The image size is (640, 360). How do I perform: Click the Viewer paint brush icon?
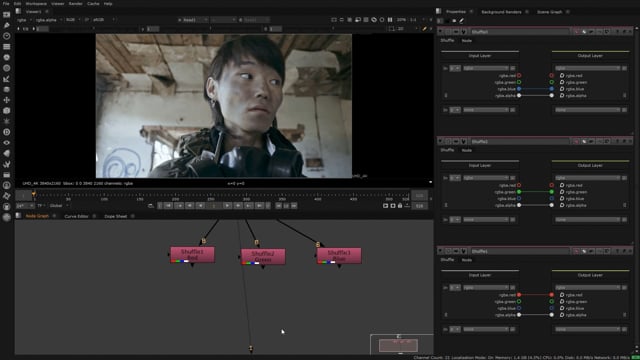click(424, 29)
